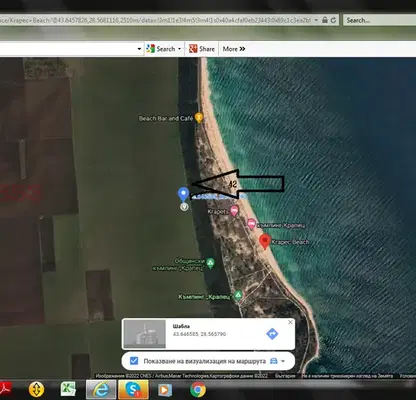Open the Krapets lodging pin

point(234,211)
